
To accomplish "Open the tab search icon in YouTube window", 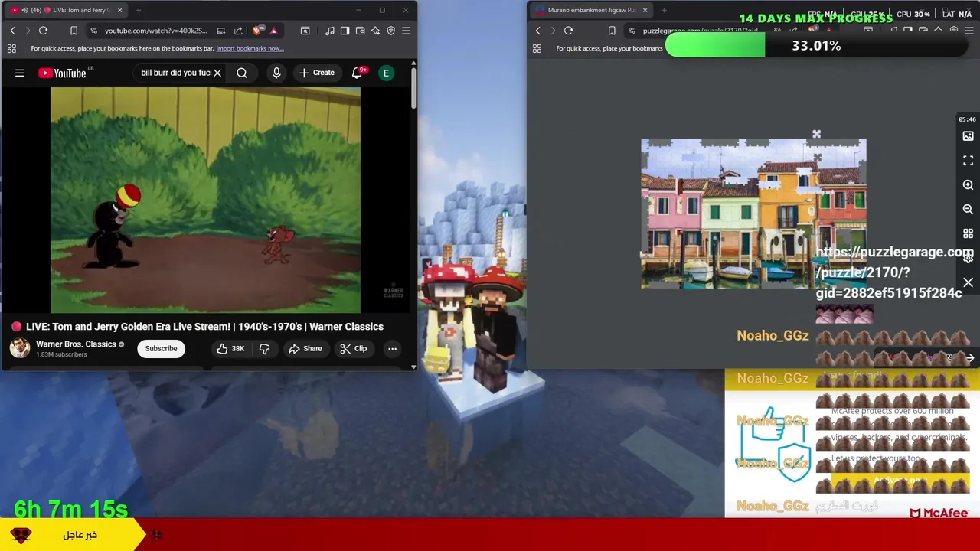I will pyautogui.click(x=305, y=31).
